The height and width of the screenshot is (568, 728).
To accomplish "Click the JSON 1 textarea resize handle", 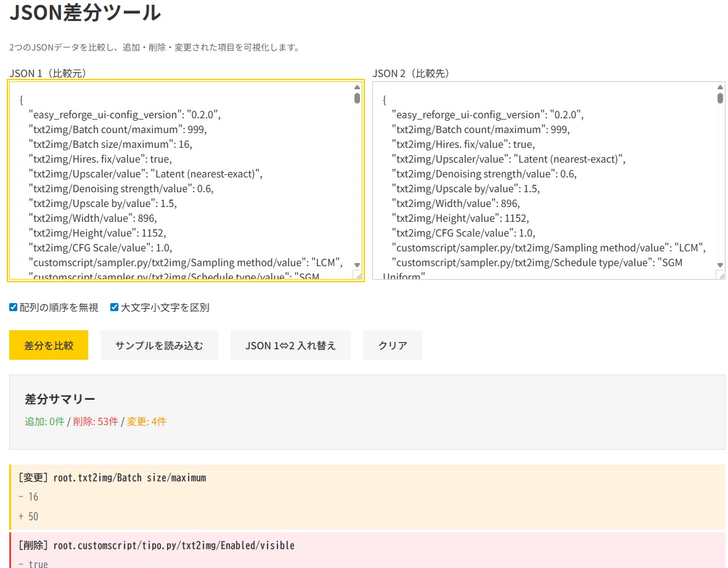I will 358,275.
